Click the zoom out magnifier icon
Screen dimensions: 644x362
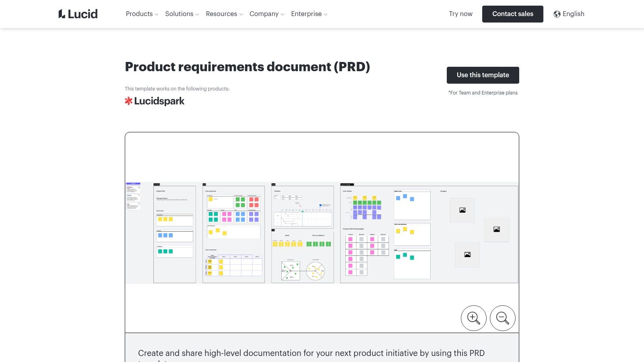coord(502,318)
